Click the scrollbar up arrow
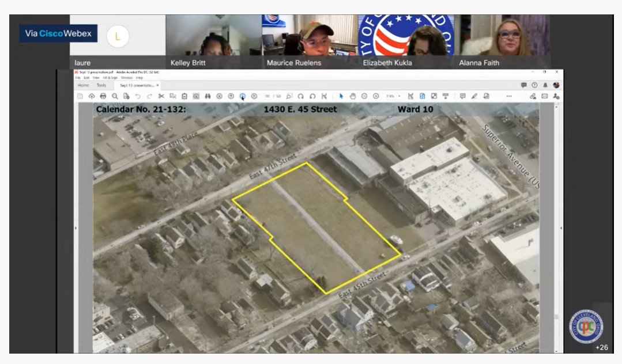Image resolution: width=622 pixels, height=364 pixels. [x=556, y=107]
